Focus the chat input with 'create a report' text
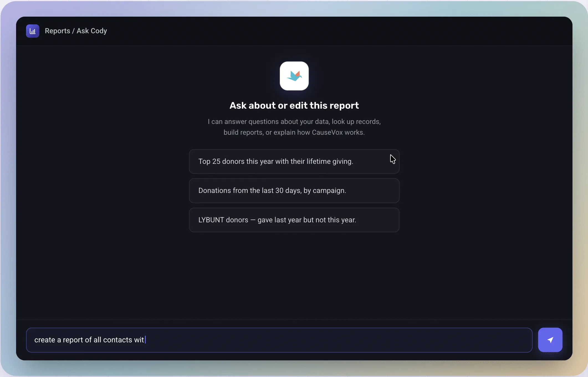 tap(279, 340)
